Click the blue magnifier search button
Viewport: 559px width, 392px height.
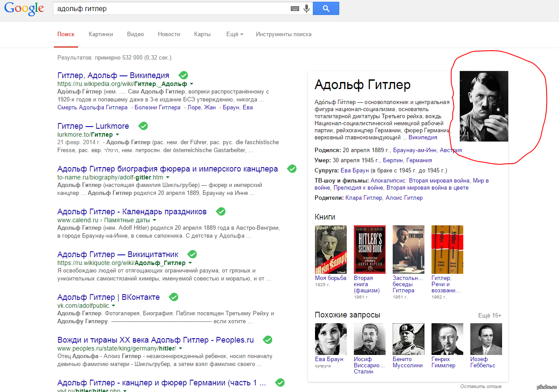tap(326, 8)
